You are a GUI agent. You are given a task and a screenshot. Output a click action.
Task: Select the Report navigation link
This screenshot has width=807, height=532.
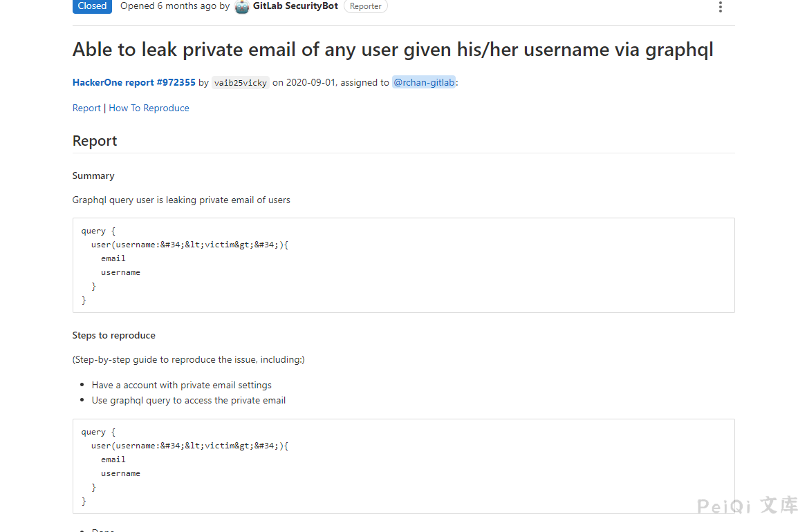pyautogui.click(x=86, y=108)
